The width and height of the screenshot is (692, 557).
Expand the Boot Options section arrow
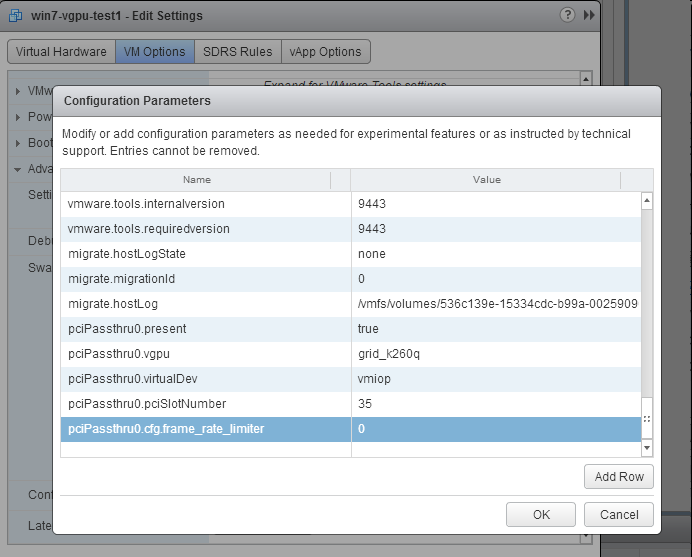click(18, 143)
